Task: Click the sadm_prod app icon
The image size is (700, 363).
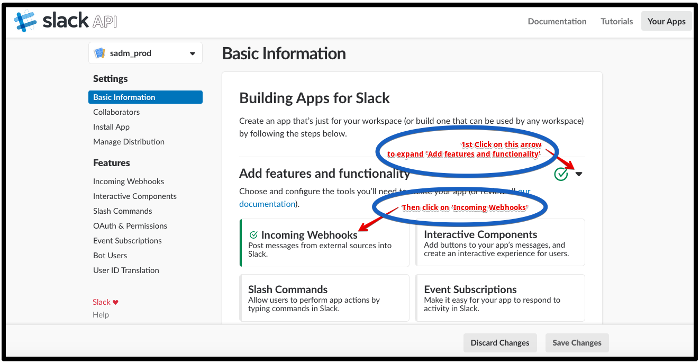Action: (x=99, y=53)
